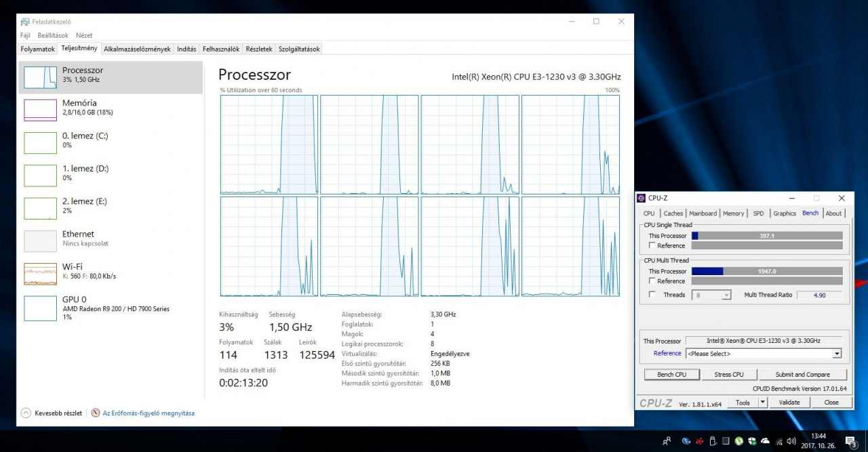Image resolution: width=868 pixels, height=452 pixels.
Task: Click the Single Thread This Processor score bar
Action: click(x=767, y=236)
